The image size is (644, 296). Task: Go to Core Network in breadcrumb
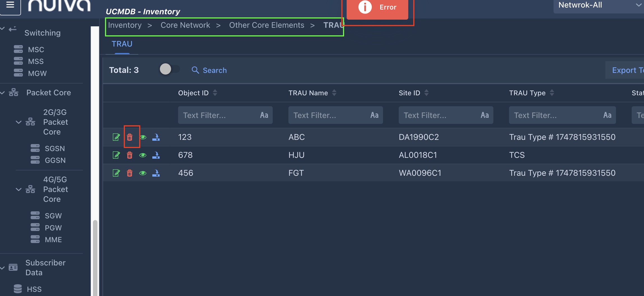pyautogui.click(x=185, y=25)
